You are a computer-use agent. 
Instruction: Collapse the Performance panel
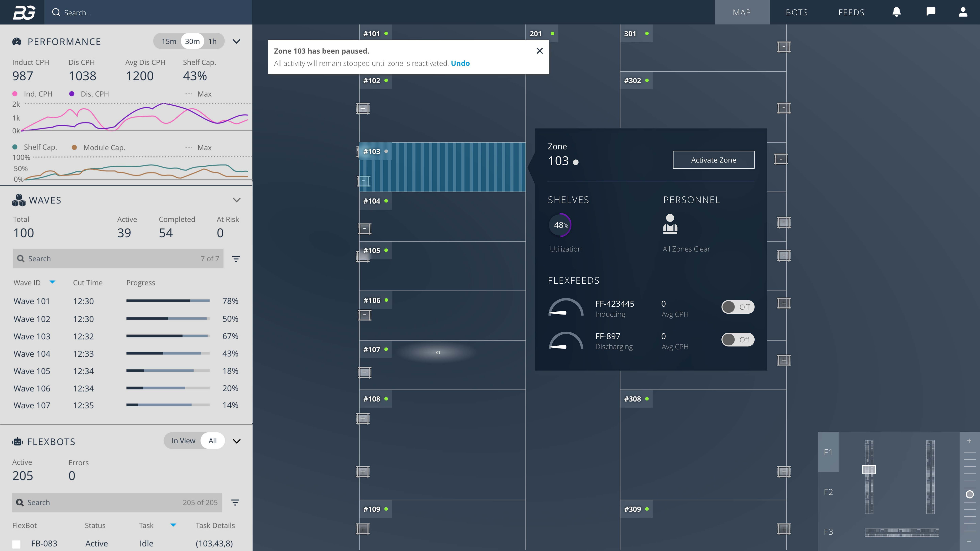(236, 41)
